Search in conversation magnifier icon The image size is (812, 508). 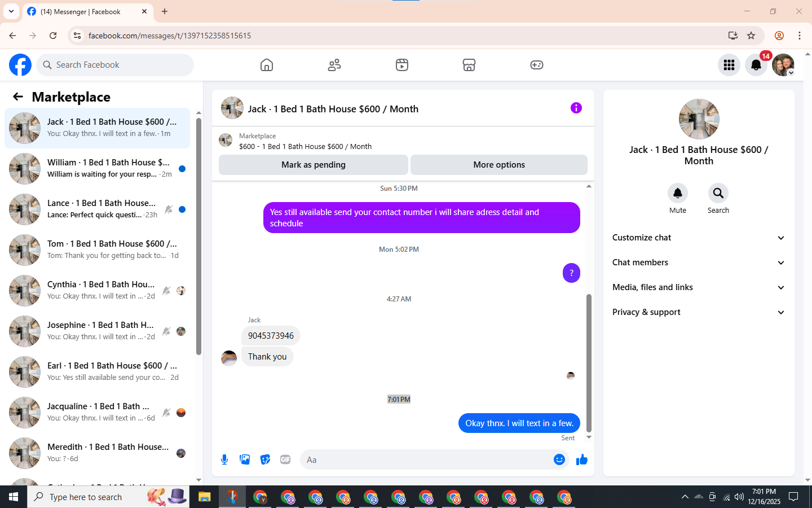(x=718, y=193)
